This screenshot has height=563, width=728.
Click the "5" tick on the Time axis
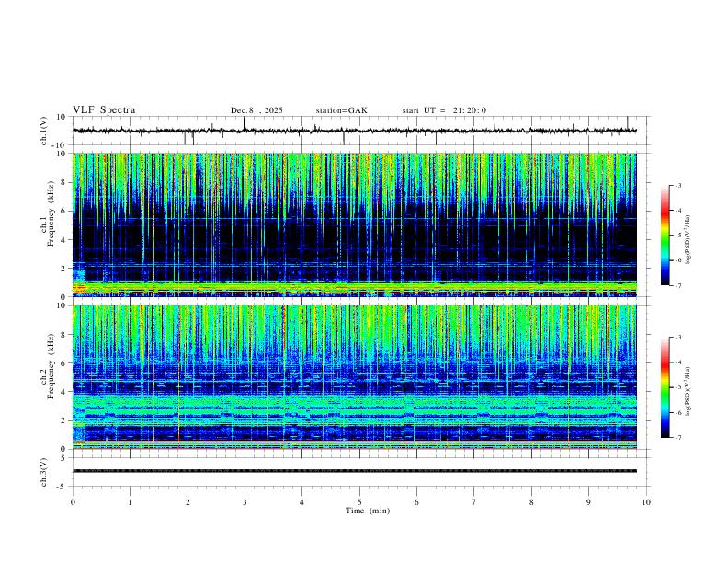click(359, 502)
